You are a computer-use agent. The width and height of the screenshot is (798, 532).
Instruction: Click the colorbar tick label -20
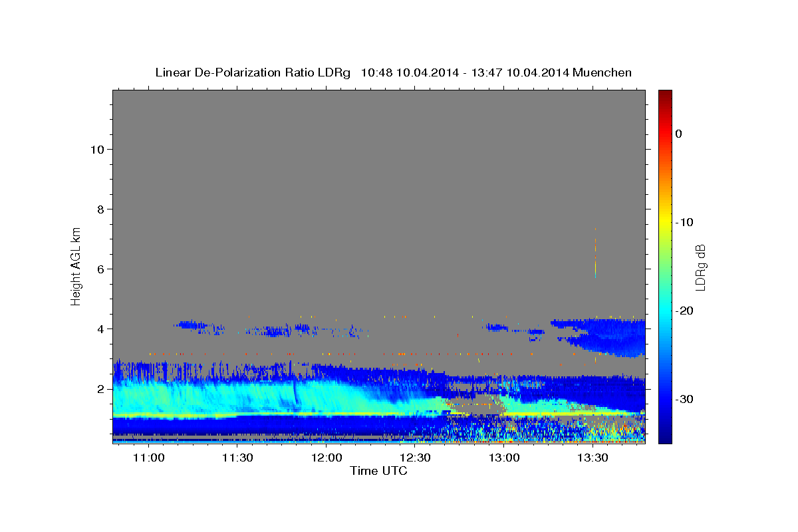685,311
